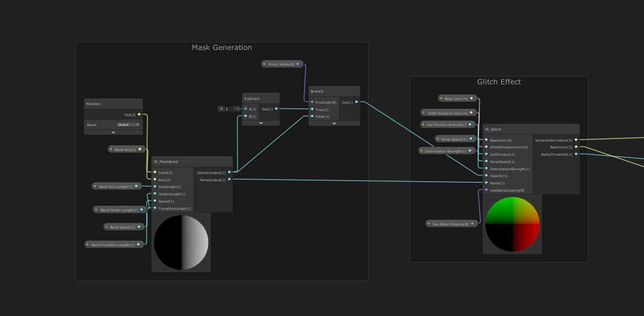Screen dimensions: 644x316
Task: Click the CellDivision(1) port on IE_Glitch
Action: tap(487, 154)
